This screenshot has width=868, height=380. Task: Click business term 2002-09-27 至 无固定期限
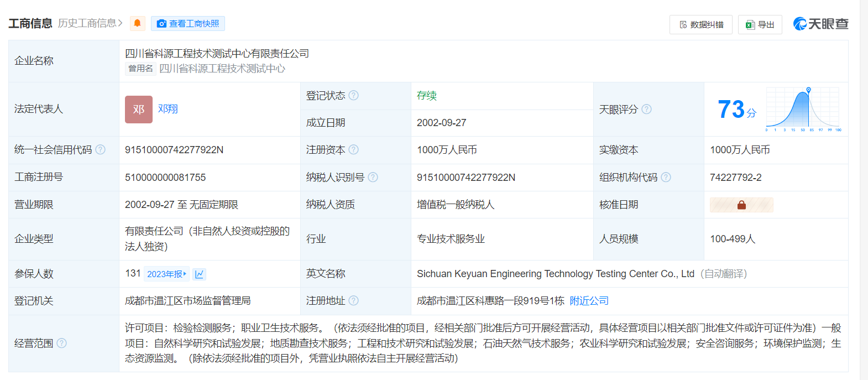(181, 205)
